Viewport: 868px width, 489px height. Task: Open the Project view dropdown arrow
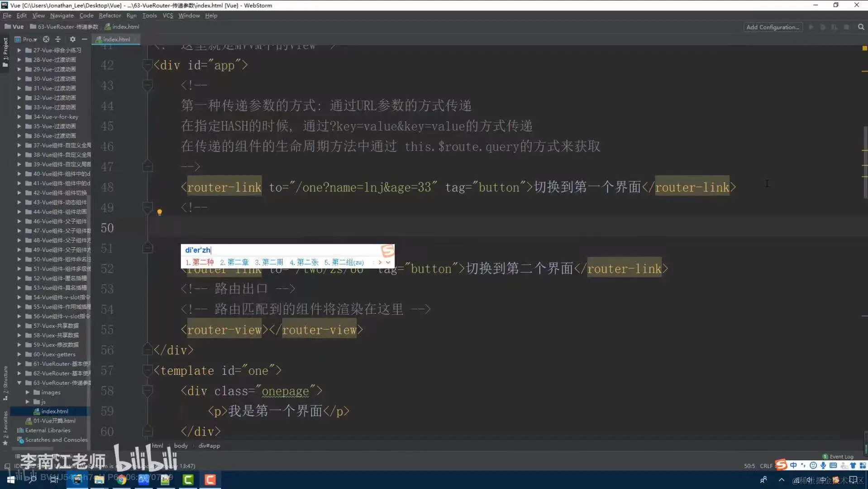tap(35, 39)
